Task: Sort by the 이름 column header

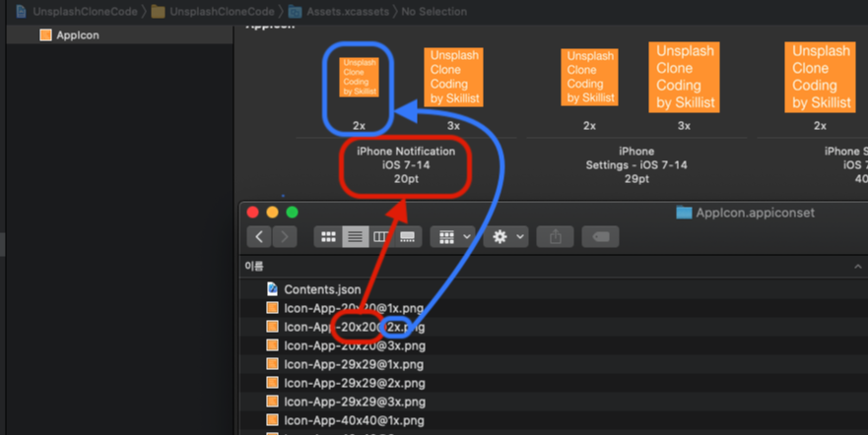Action: [x=254, y=267]
